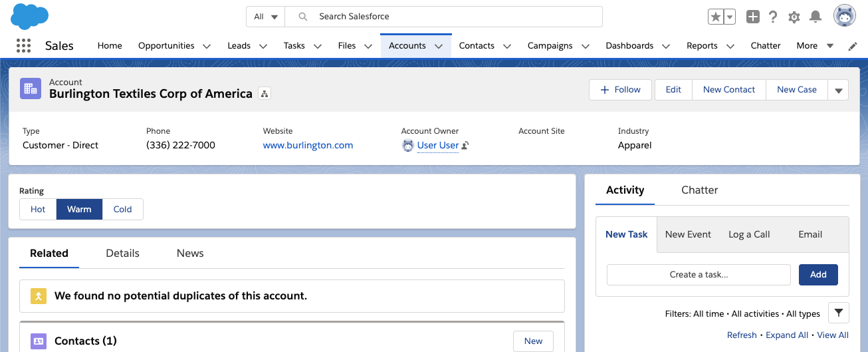Set Rating to Warm
The image size is (868, 352).
(79, 209)
